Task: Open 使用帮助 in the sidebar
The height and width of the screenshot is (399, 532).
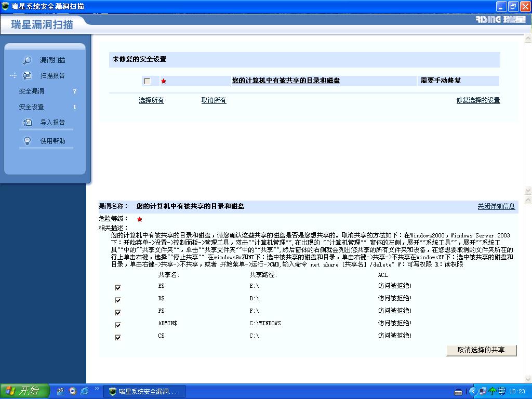Action: click(x=52, y=141)
